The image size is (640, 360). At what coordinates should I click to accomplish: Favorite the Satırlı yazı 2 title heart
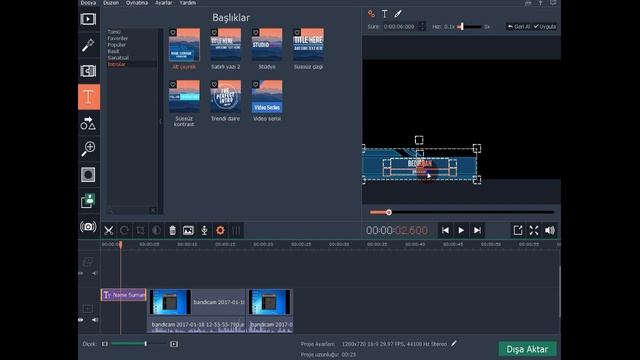click(214, 32)
